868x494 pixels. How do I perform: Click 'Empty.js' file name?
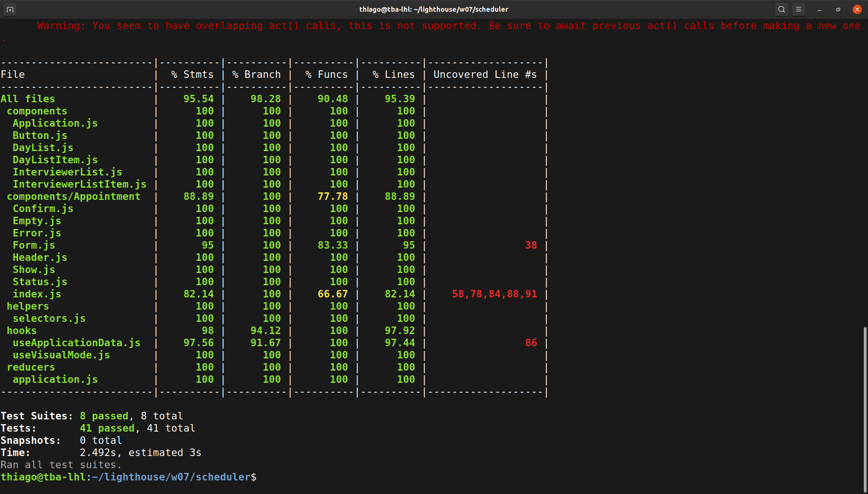pyautogui.click(x=37, y=221)
